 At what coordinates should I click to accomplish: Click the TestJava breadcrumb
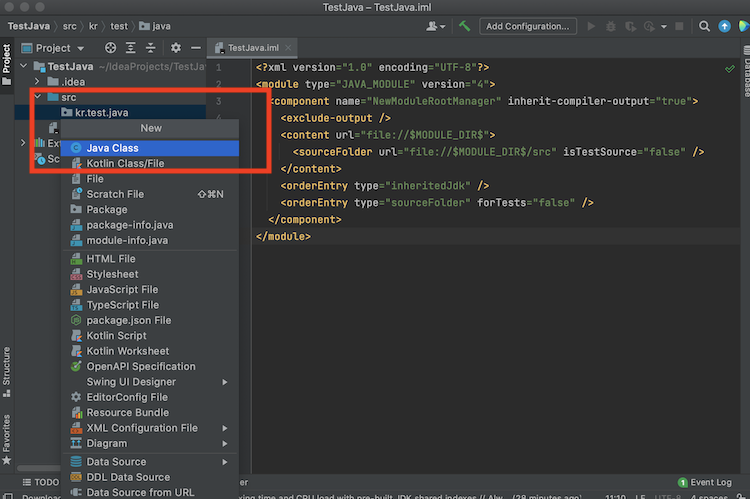(29, 26)
